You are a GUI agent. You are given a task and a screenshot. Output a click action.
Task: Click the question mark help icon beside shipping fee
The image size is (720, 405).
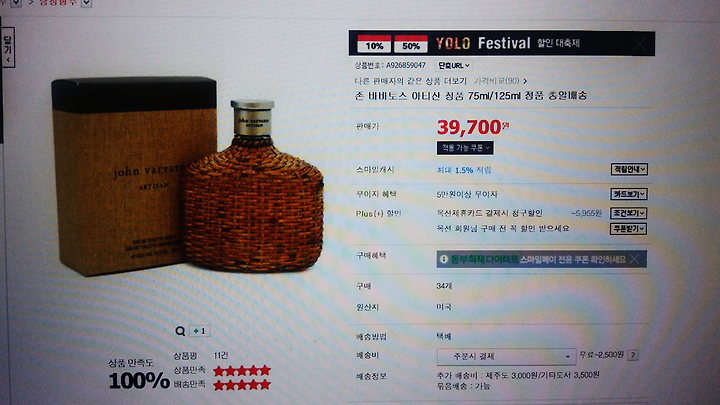tap(633, 355)
